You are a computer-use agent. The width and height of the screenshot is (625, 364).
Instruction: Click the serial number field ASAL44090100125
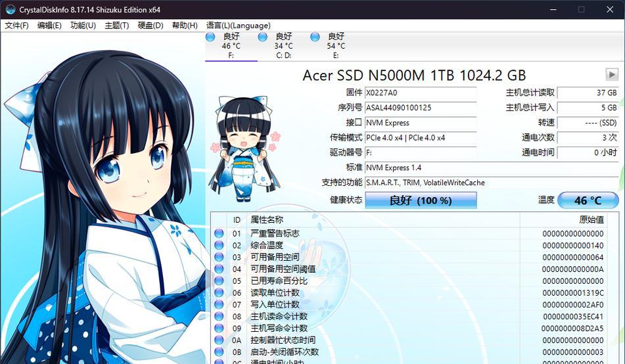pos(421,108)
